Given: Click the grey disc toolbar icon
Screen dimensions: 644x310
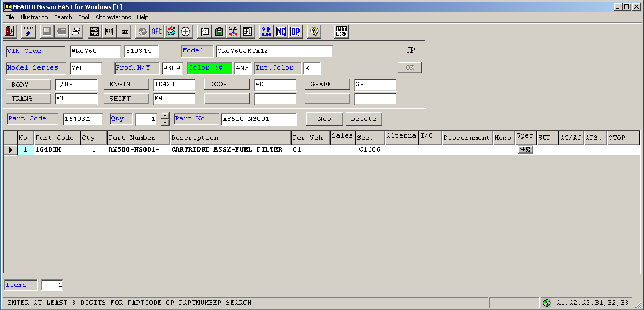Looking at the screenshot, I should [x=142, y=32].
